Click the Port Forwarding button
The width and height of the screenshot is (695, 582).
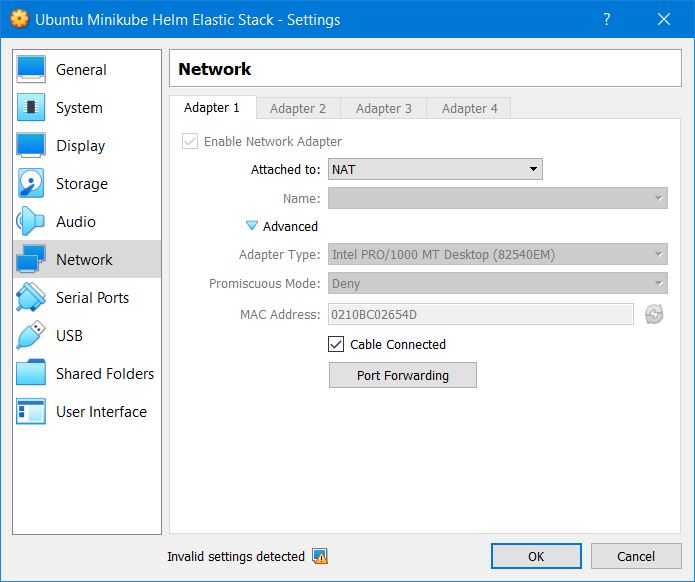click(402, 376)
